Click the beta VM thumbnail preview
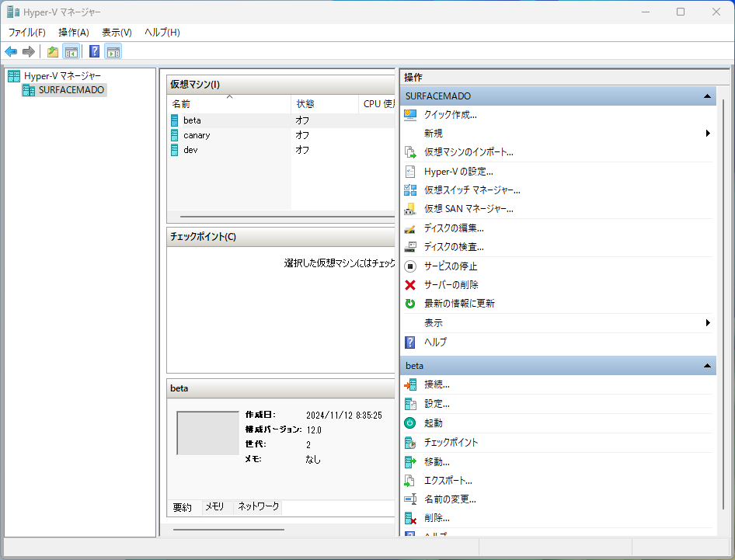Viewport: 735px width, 560px height. pos(208,433)
